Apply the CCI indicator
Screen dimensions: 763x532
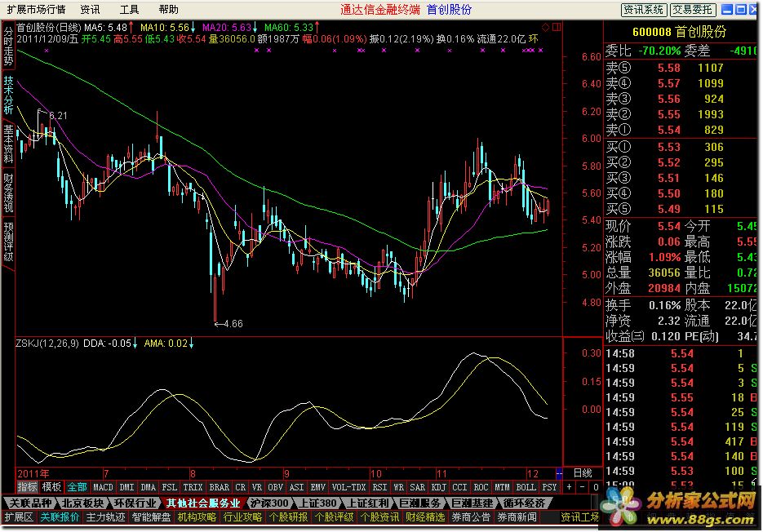[x=459, y=487]
